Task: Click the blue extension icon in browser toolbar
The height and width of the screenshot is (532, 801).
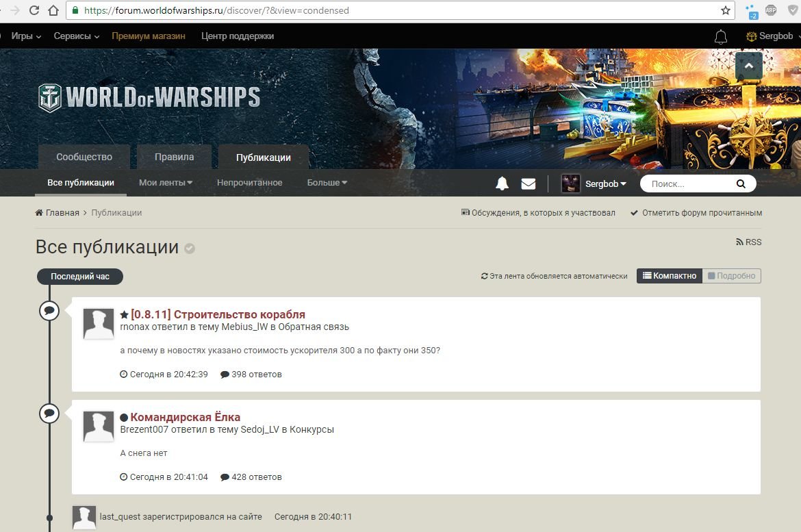Action: [x=752, y=11]
